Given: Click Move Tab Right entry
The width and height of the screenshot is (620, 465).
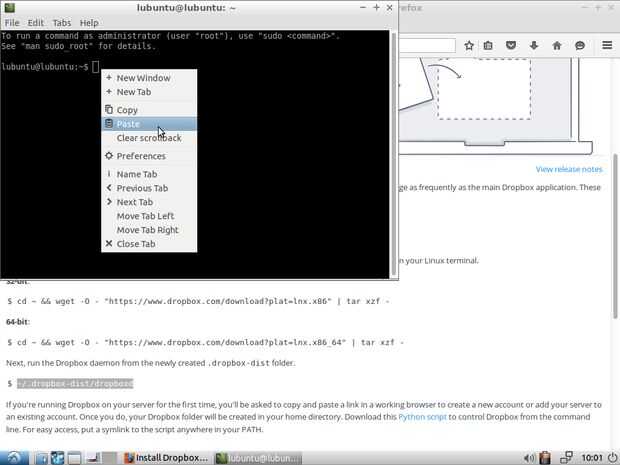Looking at the screenshot, I should [x=149, y=230].
